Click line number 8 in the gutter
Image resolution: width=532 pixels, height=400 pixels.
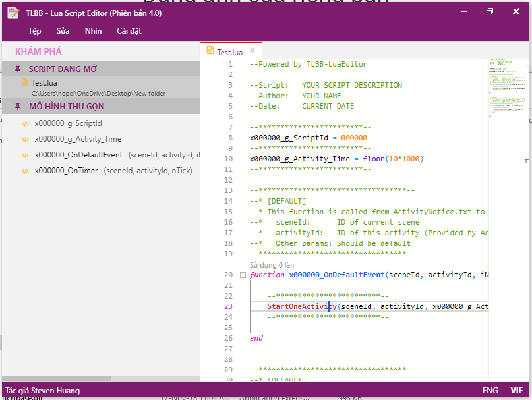click(x=230, y=138)
